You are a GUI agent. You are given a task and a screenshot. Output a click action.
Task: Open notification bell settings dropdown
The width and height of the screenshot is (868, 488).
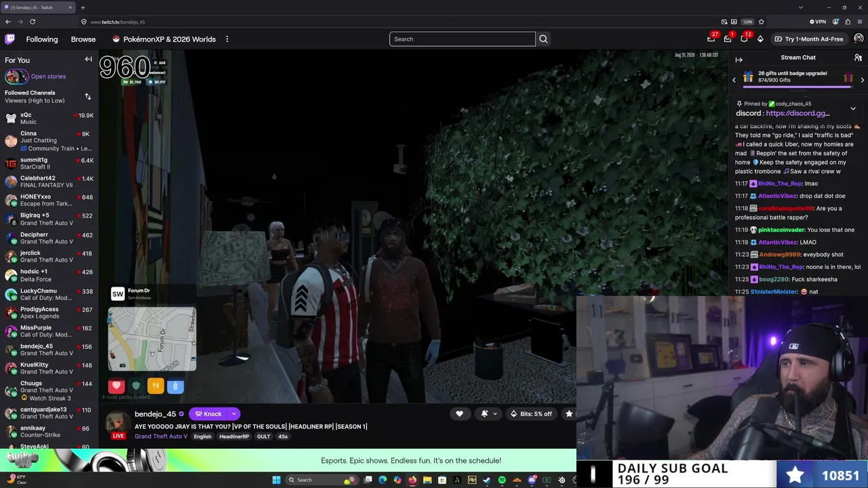point(488,414)
